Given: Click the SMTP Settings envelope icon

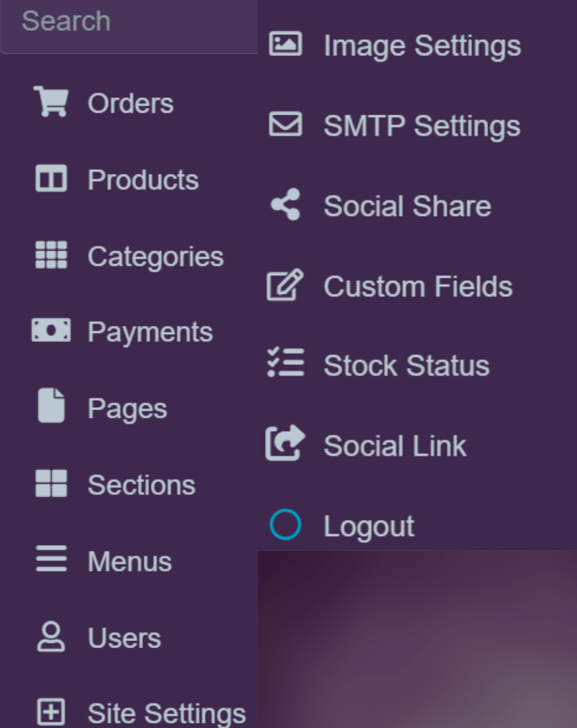Looking at the screenshot, I should tap(285, 124).
